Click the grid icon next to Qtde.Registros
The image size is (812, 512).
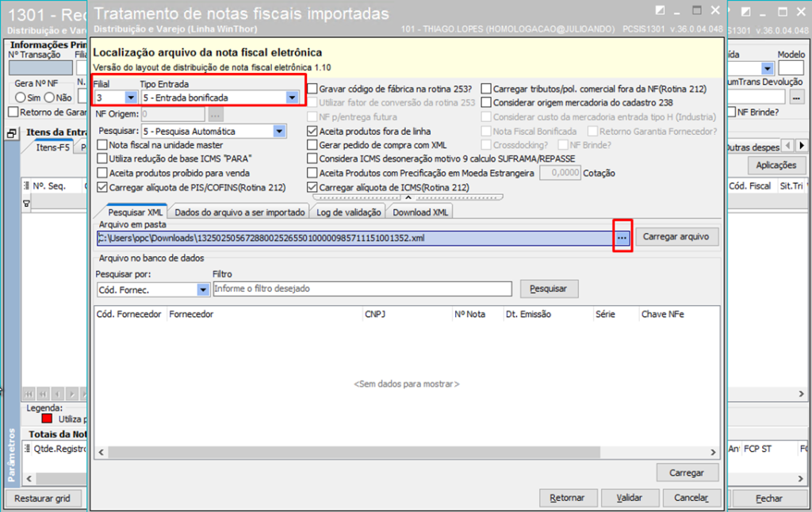(28, 449)
